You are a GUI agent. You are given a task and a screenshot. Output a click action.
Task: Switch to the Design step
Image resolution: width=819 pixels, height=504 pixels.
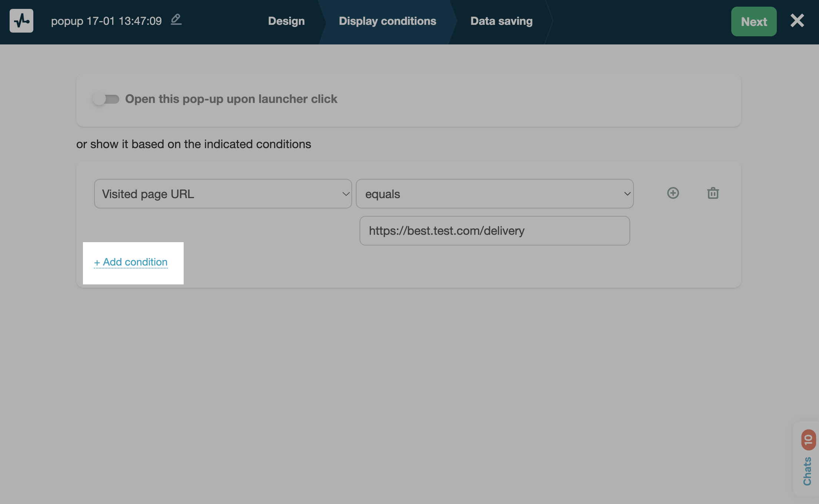[286, 21]
